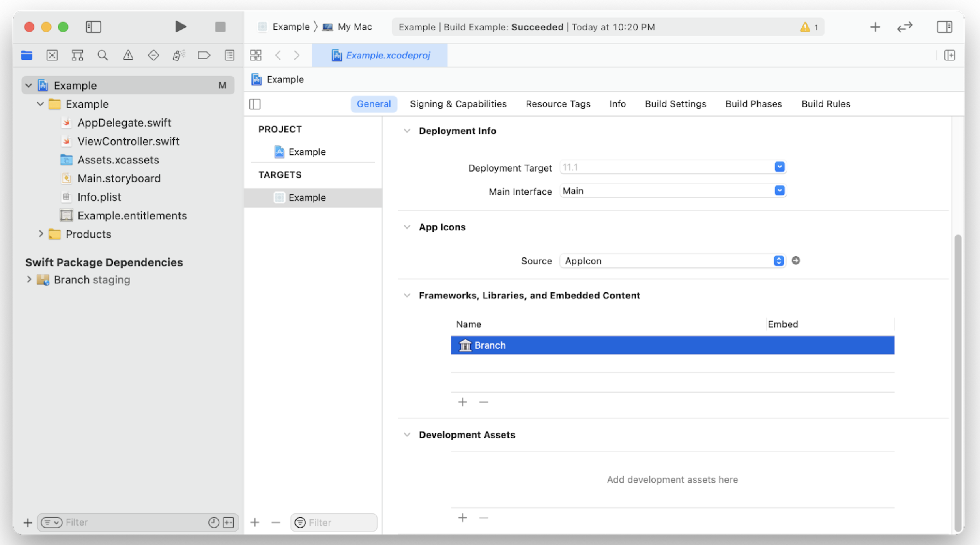Open the Debug navigator
Viewport: 980px width, 545px height.
(178, 55)
